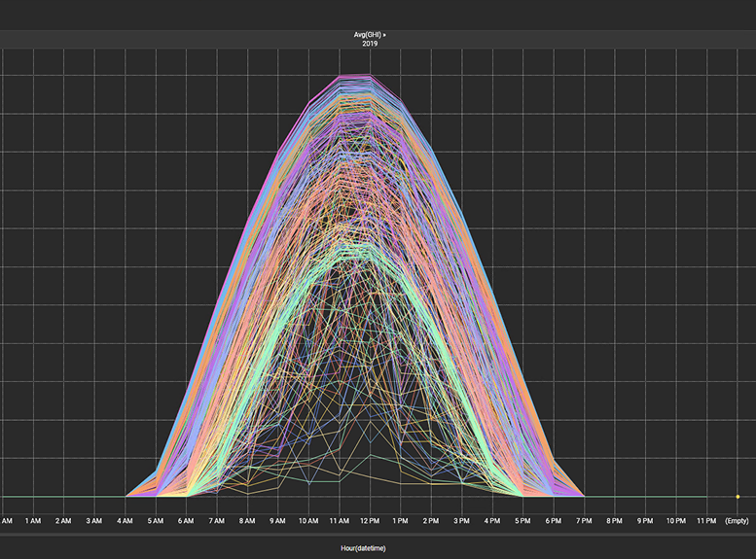Click the 8 AM axis label

point(247,521)
